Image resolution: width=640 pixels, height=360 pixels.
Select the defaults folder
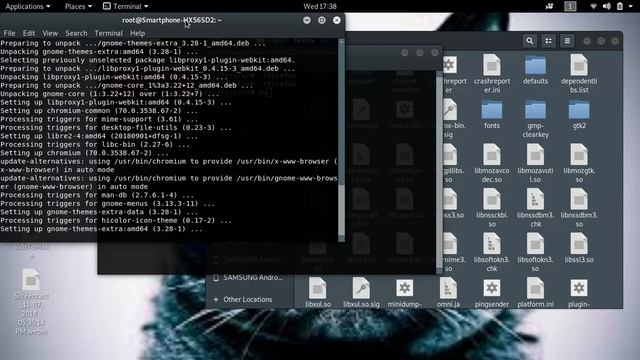535,70
